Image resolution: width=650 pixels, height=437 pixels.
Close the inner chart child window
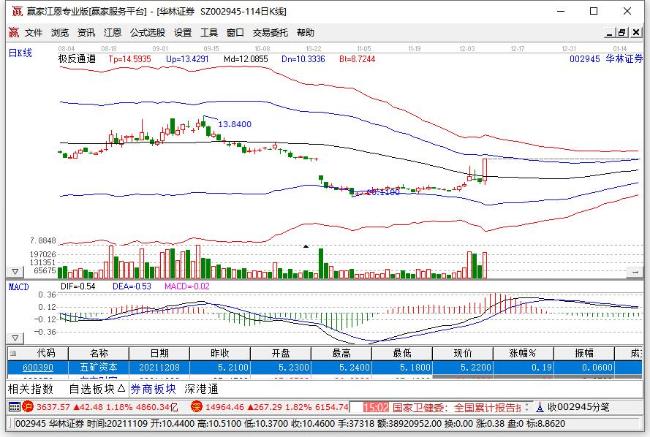636,33
